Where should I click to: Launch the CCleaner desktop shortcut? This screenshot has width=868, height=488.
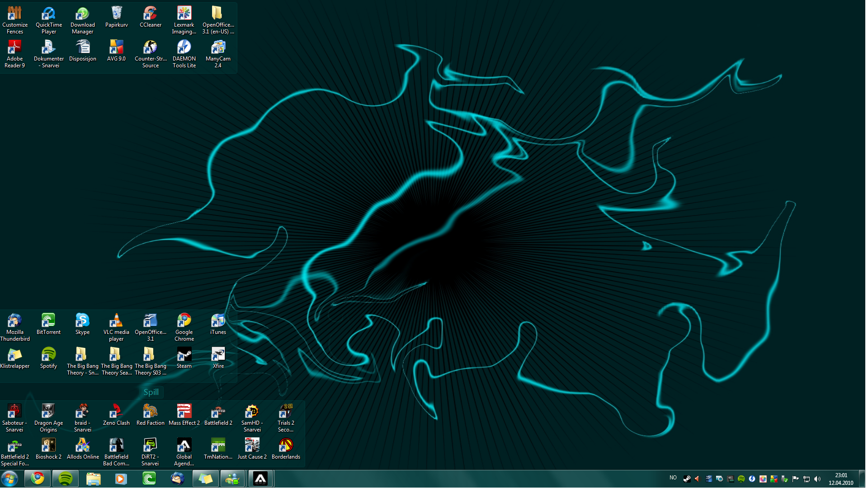pos(151,17)
